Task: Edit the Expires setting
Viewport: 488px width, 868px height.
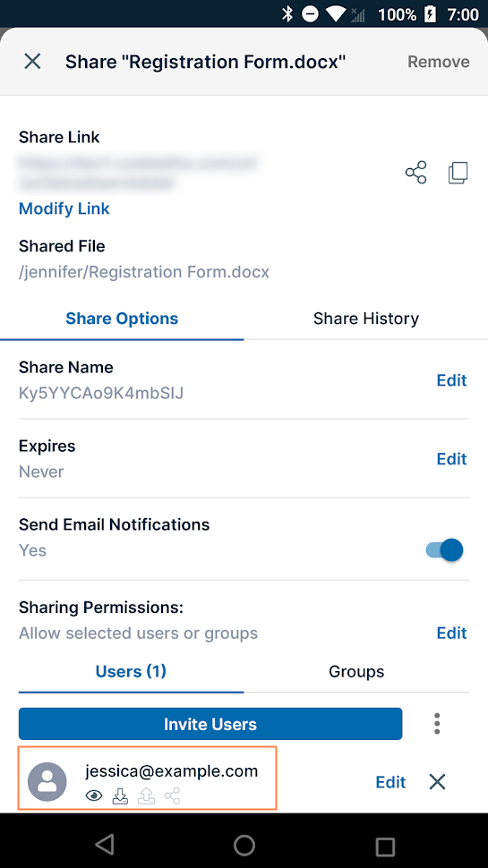Action: point(451,459)
